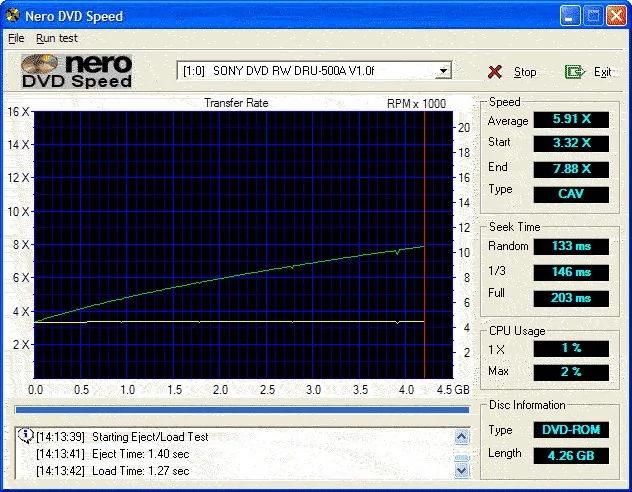Close the Nero DVD Speed window
Image resolution: width=632 pixels, height=492 pixels.
[616, 16]
